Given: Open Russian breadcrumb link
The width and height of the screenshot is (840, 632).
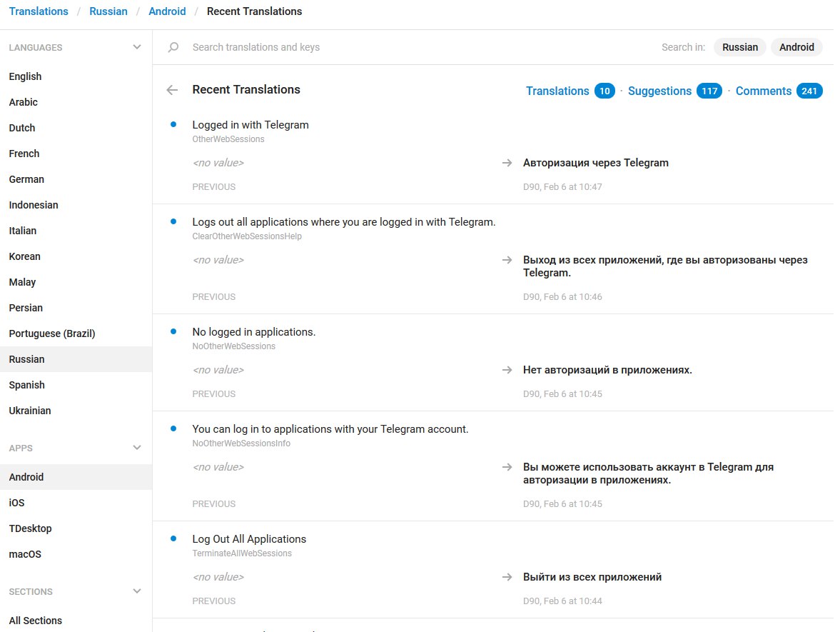Looking at the screenshot, I should 108,11.
